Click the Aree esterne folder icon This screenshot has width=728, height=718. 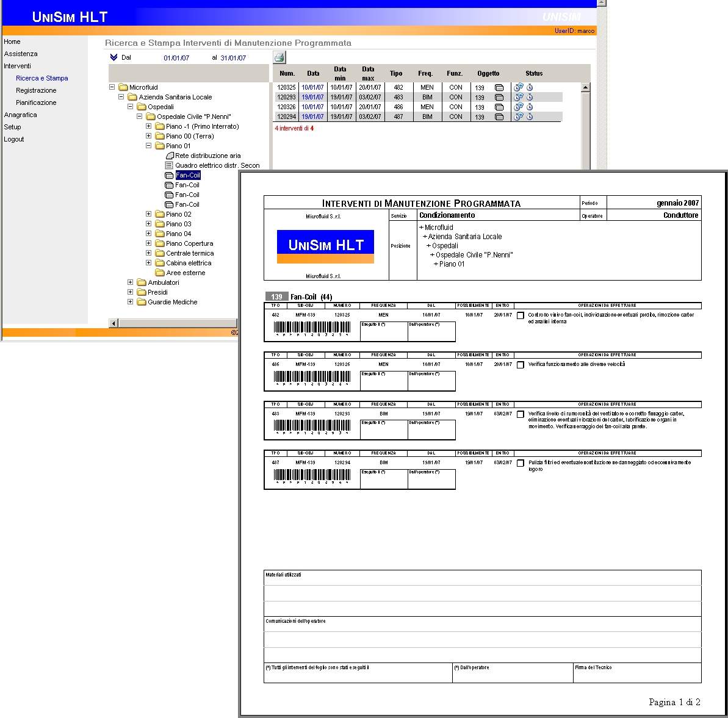(x=160, y=273)
